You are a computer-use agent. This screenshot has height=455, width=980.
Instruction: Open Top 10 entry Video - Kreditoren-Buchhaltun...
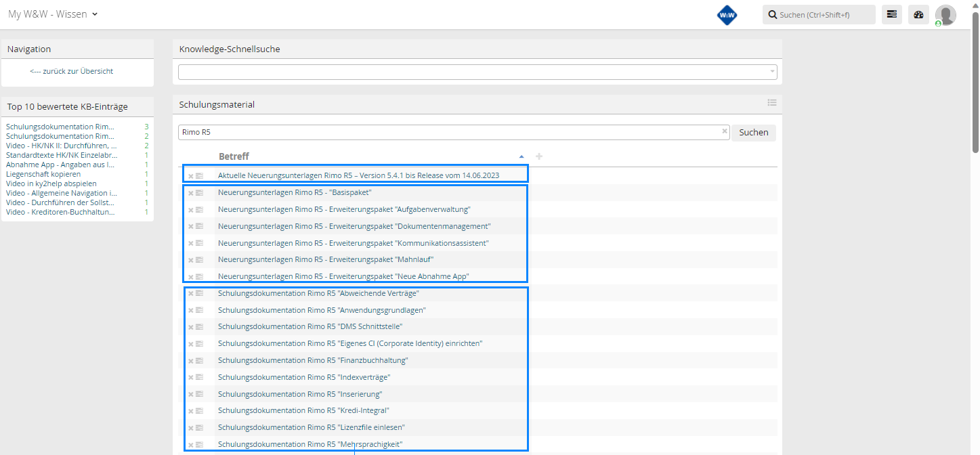point(60,212)
